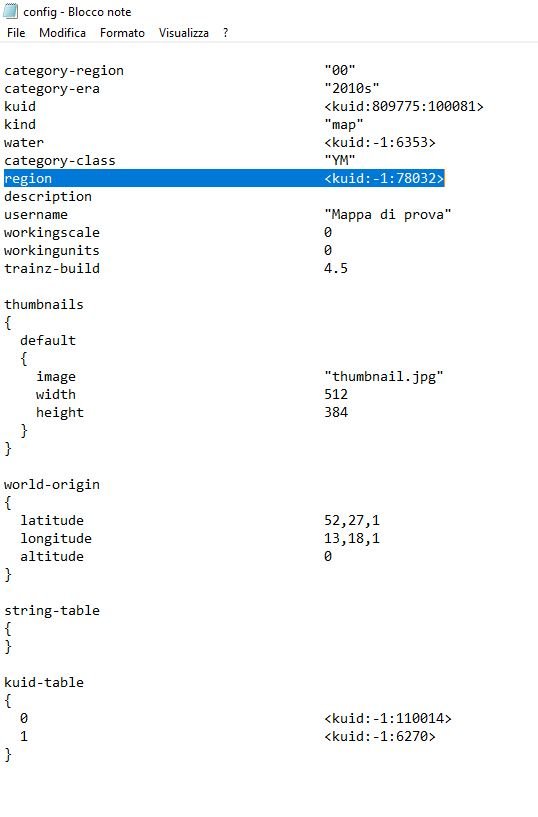
Task: Click the category-region key text
Action: coord(64,70)
